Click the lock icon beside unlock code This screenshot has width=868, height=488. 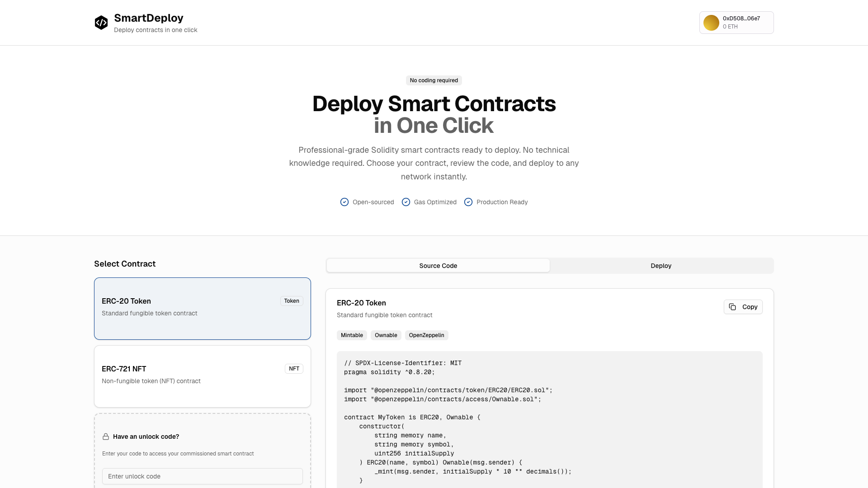(x=106, y=436)
